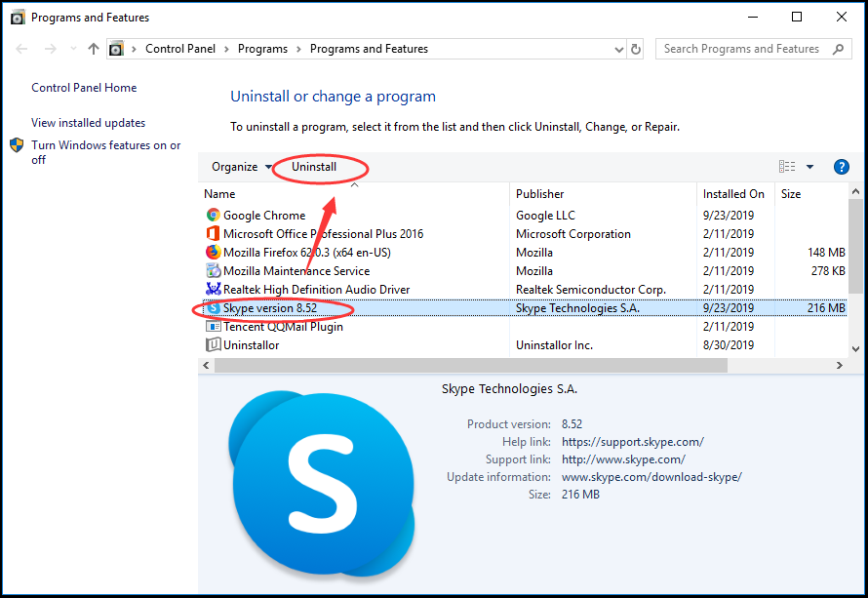
Task: Open View installed updates link
Action: click(x=89, y=123)
